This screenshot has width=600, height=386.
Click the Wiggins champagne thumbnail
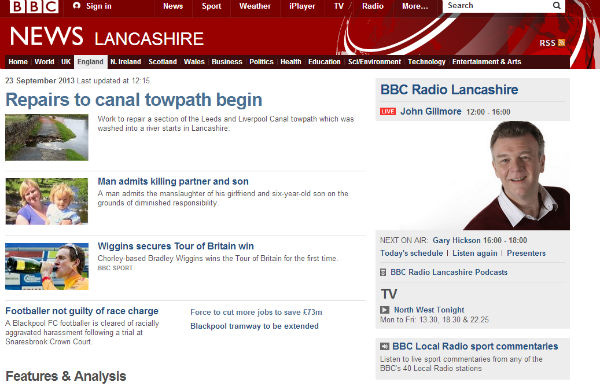(47, 266)
